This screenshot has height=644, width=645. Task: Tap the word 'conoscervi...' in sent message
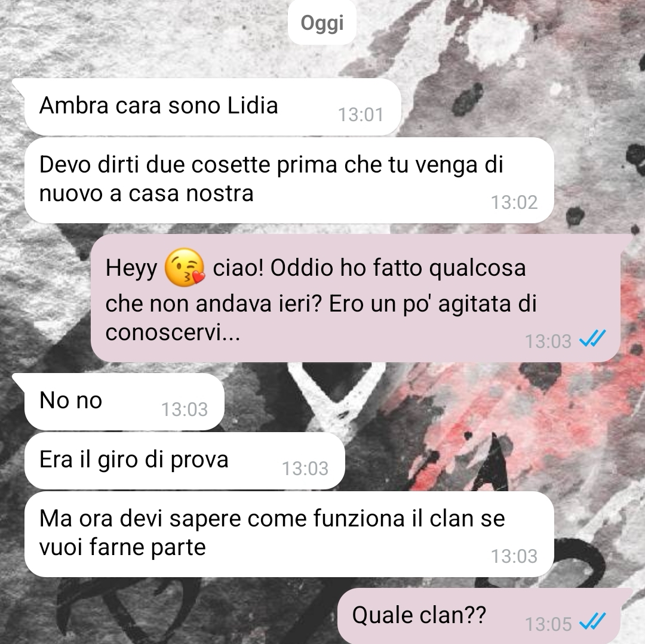pos(173,332)
